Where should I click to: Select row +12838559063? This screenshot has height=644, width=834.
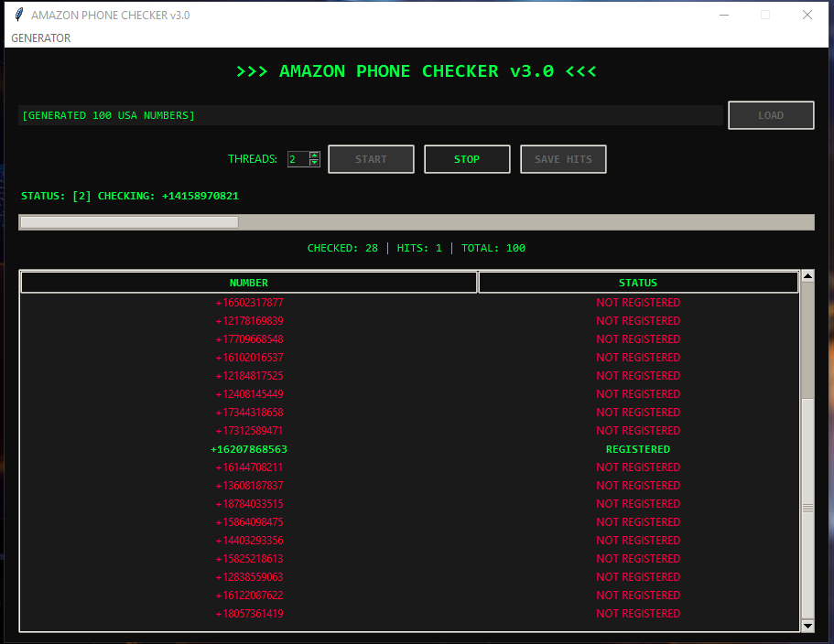coord(409,577)
